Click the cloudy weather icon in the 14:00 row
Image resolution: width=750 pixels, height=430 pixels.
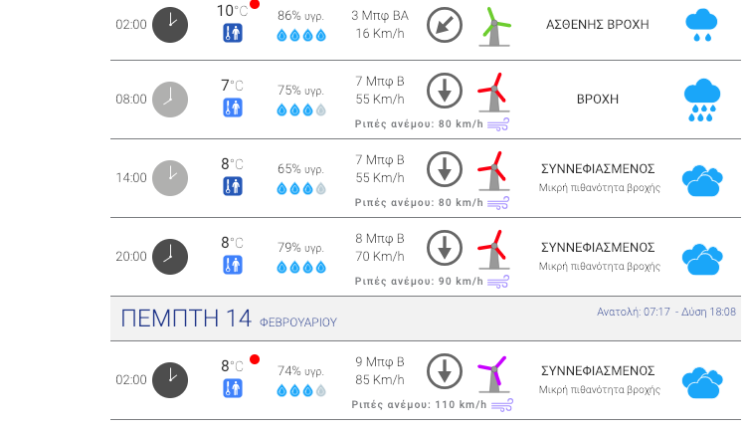[701, 180]
